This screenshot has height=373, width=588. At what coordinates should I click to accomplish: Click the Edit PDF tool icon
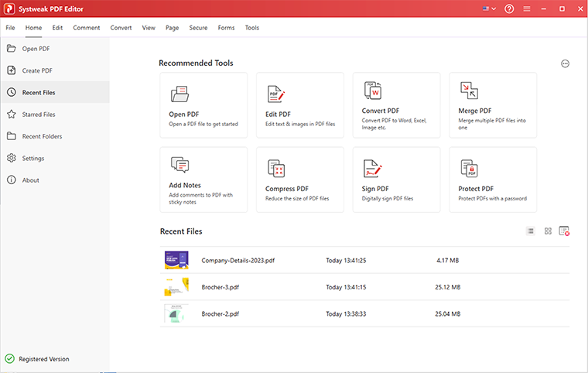click(276, 94)
